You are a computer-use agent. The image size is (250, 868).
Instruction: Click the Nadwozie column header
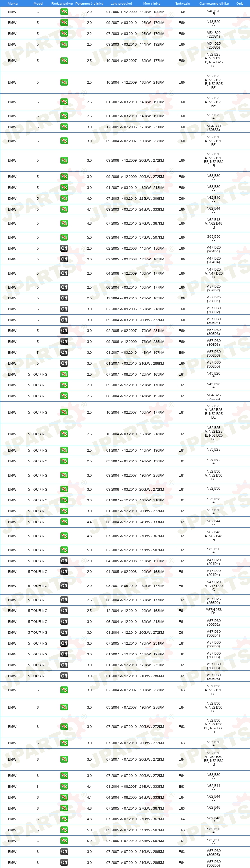click(x=182, y=4)
